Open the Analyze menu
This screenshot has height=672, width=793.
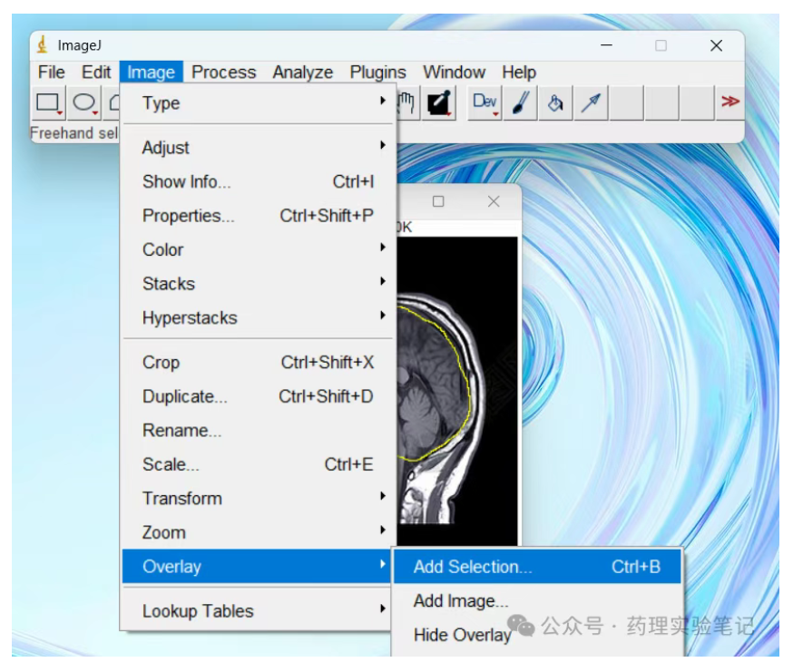302,73
